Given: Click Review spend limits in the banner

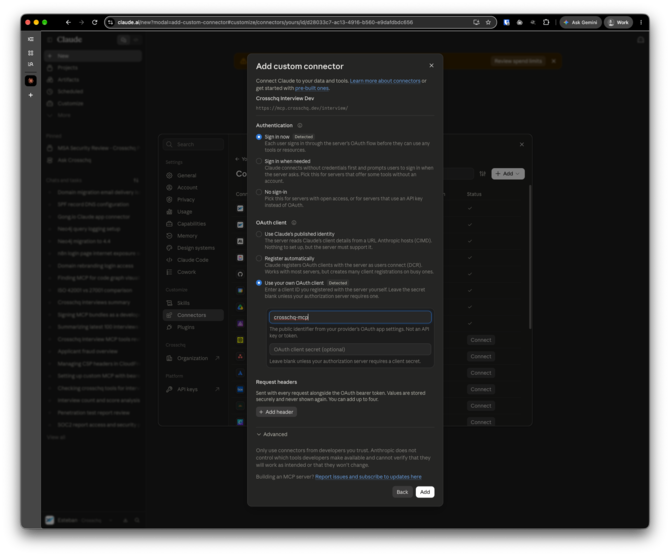Looking at the screenshot, I should (518, 61).
